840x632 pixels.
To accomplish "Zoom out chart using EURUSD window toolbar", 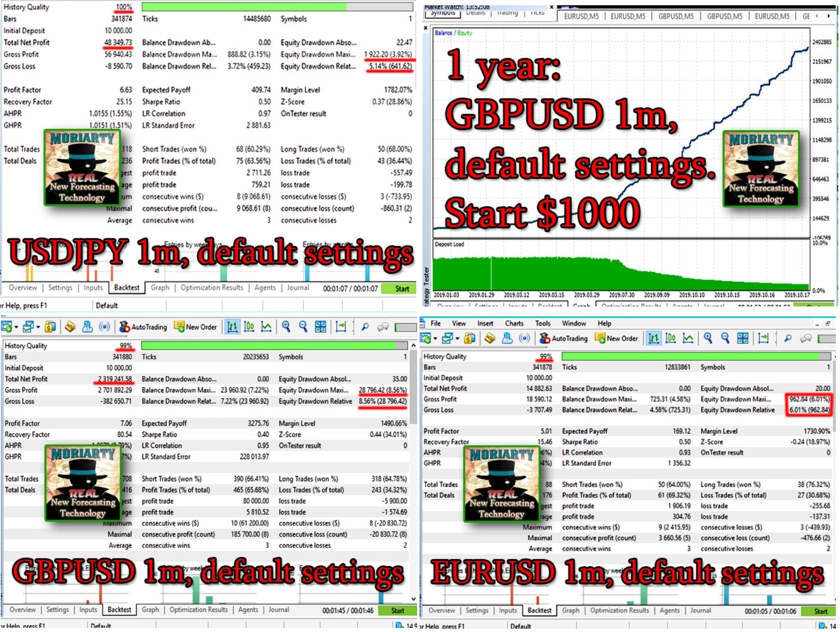I will point(725,338).
